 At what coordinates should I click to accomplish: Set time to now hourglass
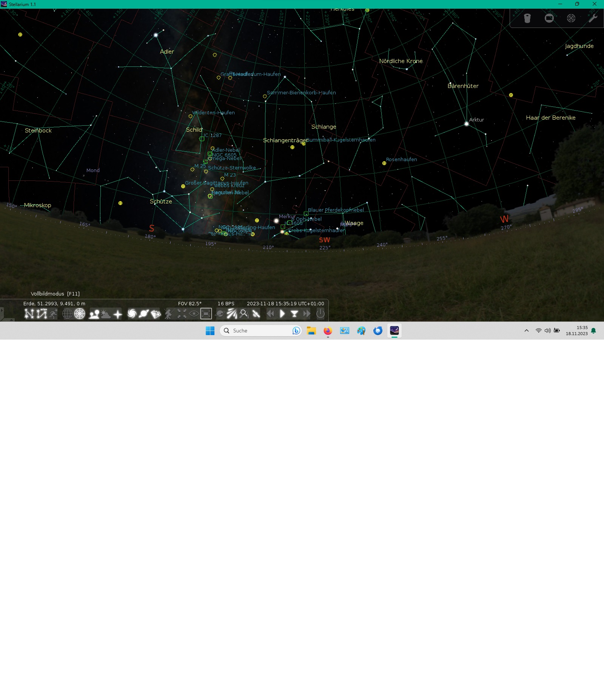pos(294,314)
